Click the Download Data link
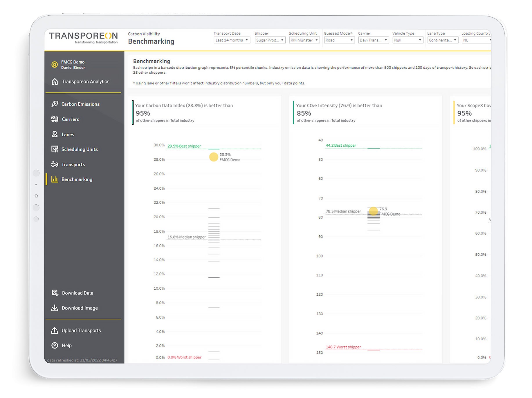Viewport: 532px width, 398px height. (77, 293)
